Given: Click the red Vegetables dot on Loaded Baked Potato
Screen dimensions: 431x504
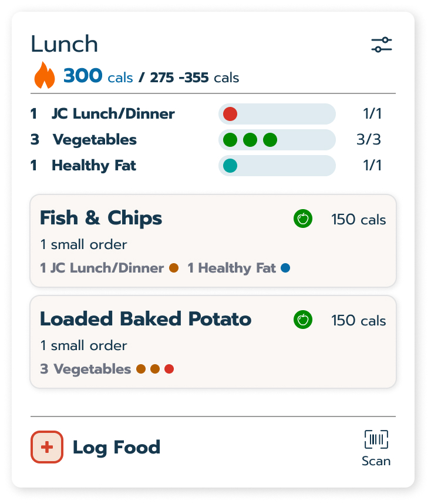Looking at the screenshot, I should (x=169, y=369).
